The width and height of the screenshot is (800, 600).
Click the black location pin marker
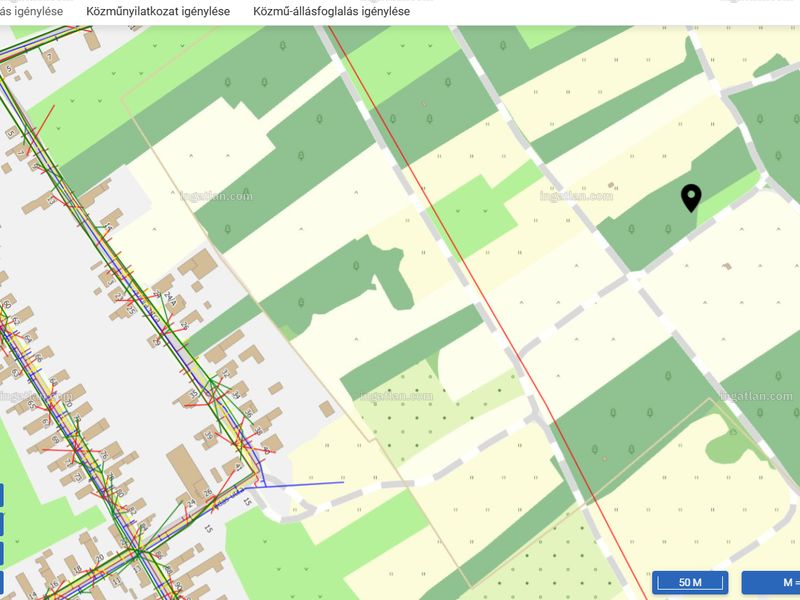pyautogui.click(x=691, y=198)
